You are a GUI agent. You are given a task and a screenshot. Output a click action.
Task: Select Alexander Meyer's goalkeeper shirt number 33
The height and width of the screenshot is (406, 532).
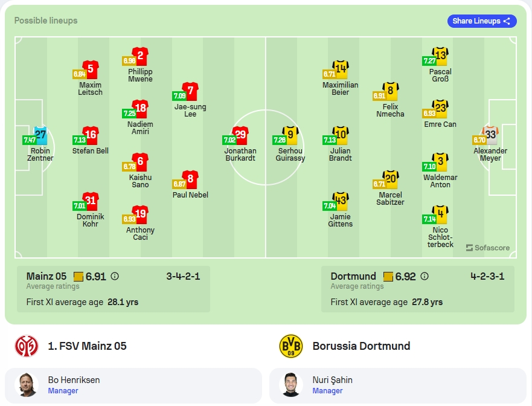click(490, 135)
